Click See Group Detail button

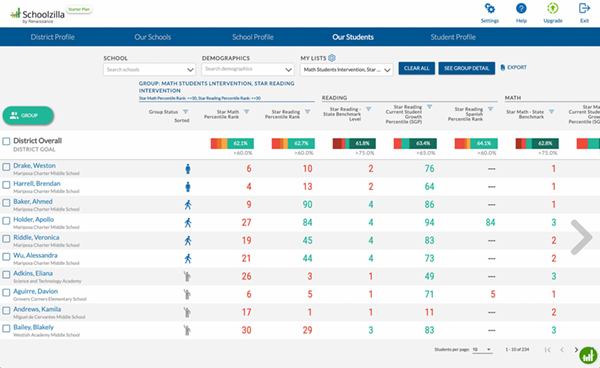tap(466, 68)
